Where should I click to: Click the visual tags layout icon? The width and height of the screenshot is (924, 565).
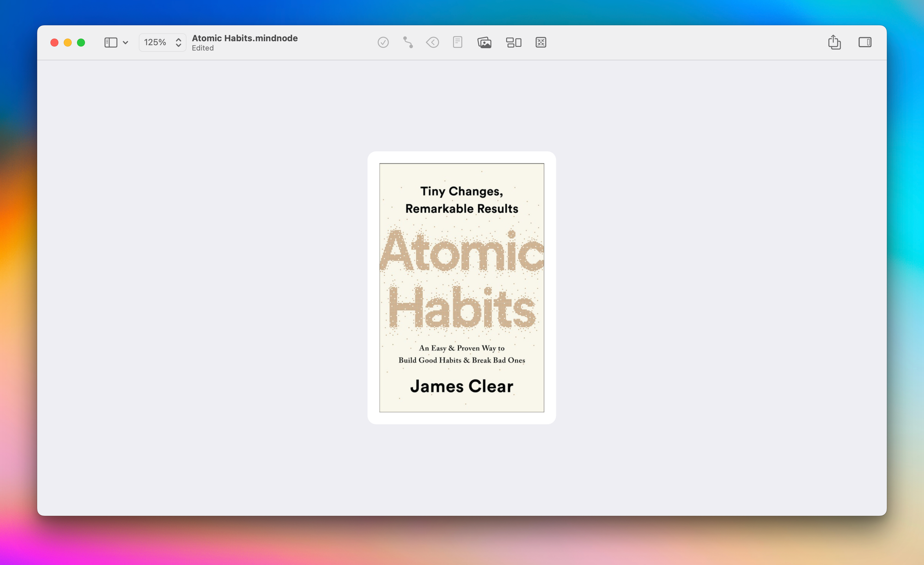514,43
